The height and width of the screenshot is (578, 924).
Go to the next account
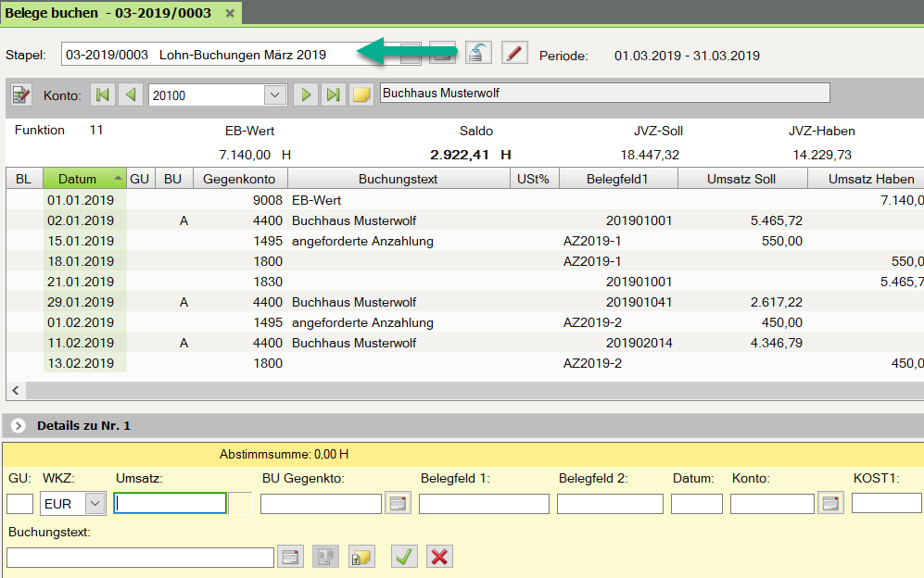click(x=305, y=94)
